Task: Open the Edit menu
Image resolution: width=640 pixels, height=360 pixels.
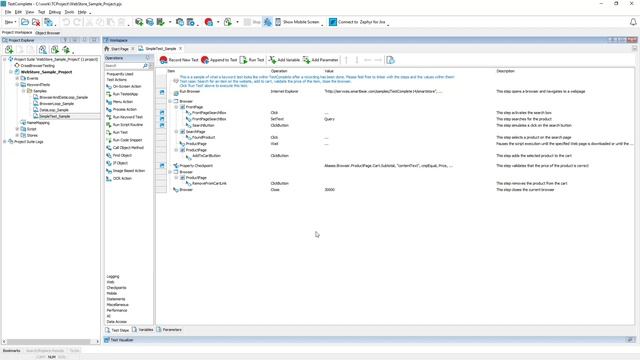Action: (x=18, y=12)
